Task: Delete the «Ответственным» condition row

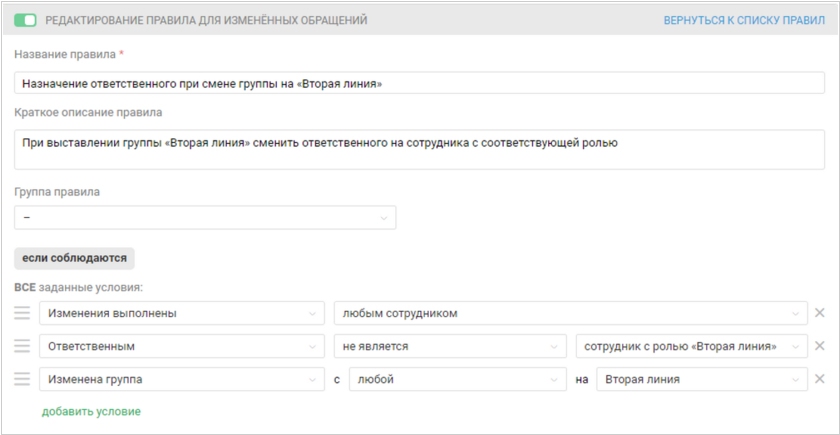Action: [820, 346]
